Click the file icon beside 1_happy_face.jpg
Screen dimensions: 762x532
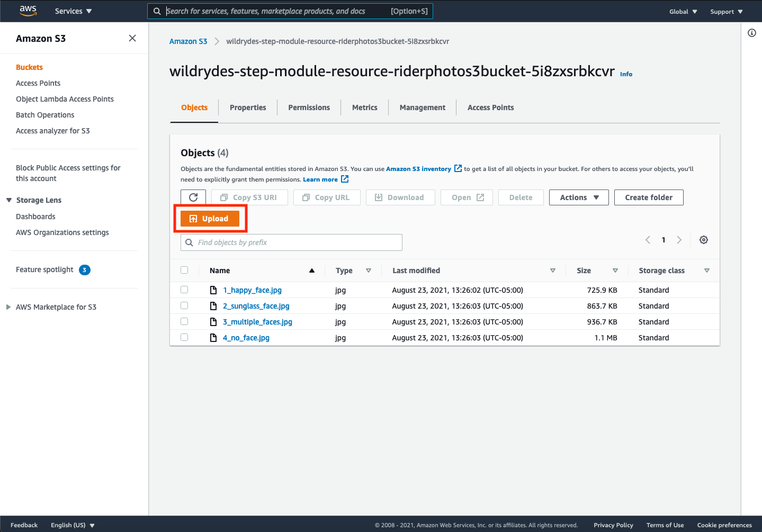pos(213,290)
